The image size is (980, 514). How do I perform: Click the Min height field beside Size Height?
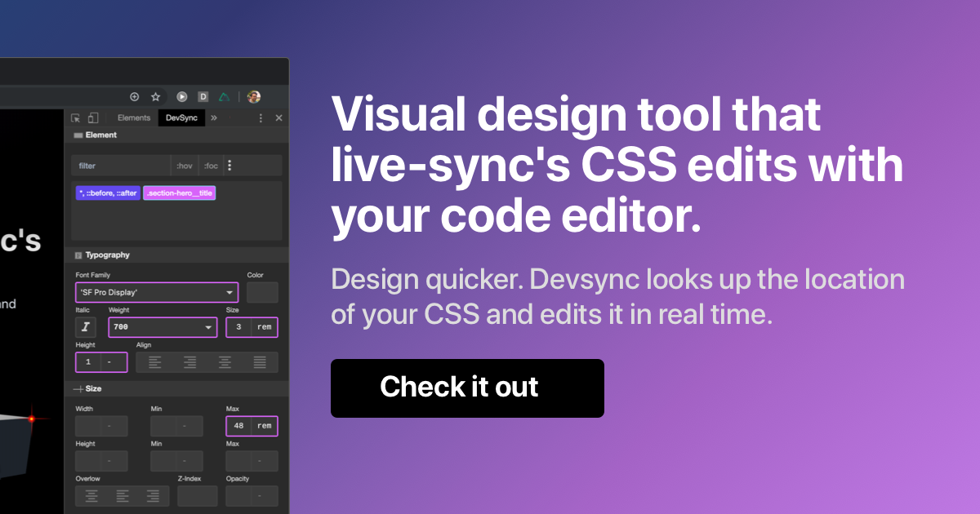[164, 461]
